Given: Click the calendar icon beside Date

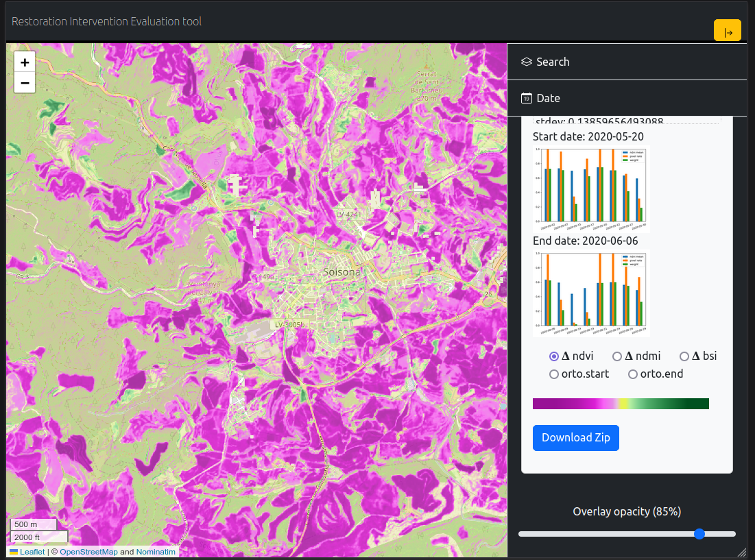Looking at the screenshot, I should click(x=527, y=98).
